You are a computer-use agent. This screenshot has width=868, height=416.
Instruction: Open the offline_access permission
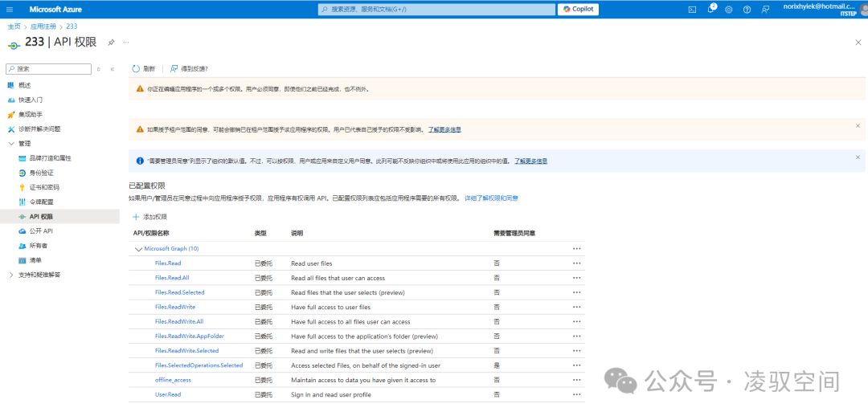(x=173, y=380)
